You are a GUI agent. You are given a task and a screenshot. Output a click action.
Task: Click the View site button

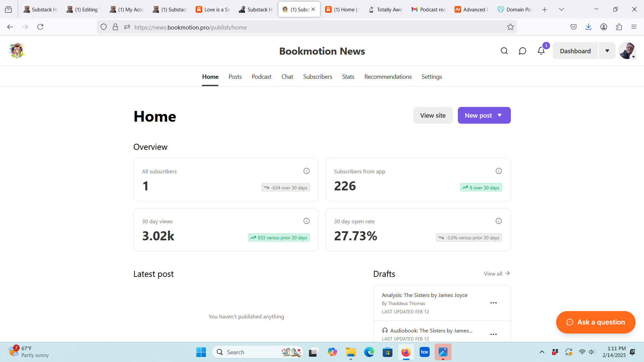click(433, 115)
